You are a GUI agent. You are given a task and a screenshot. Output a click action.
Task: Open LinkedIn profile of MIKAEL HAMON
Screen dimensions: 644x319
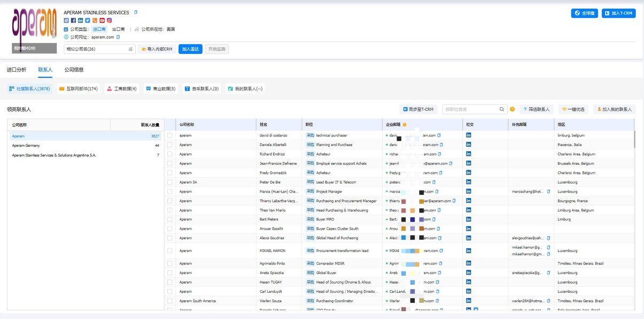(x=469, y=250)
